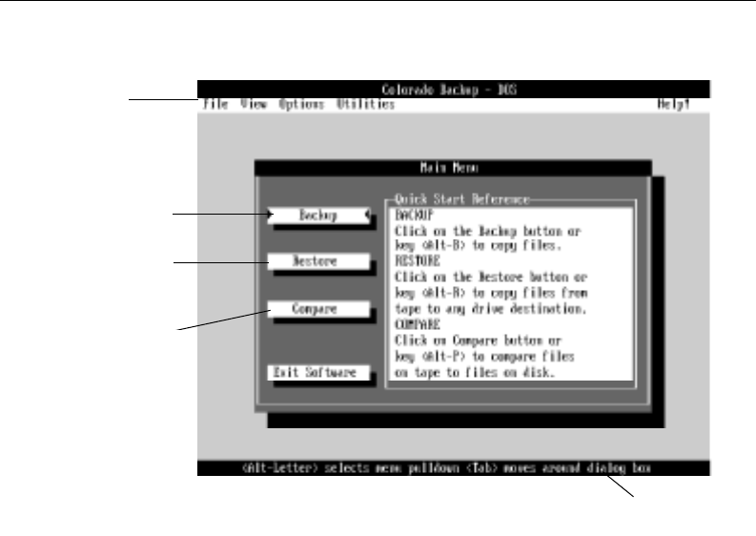This screenshot has width=756, height=536.
Task: Click the 'tape to any drive destination.' line
Action: (491, 309)
